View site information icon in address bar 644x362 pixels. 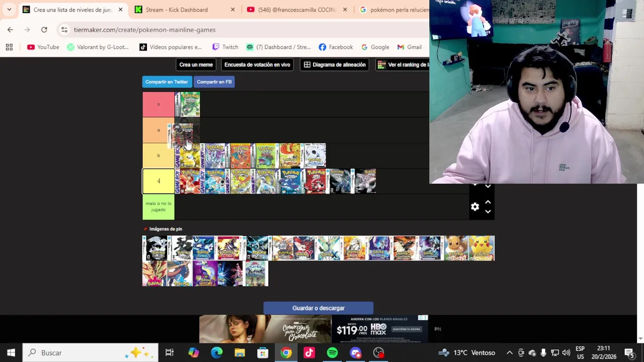click(64, 30)
